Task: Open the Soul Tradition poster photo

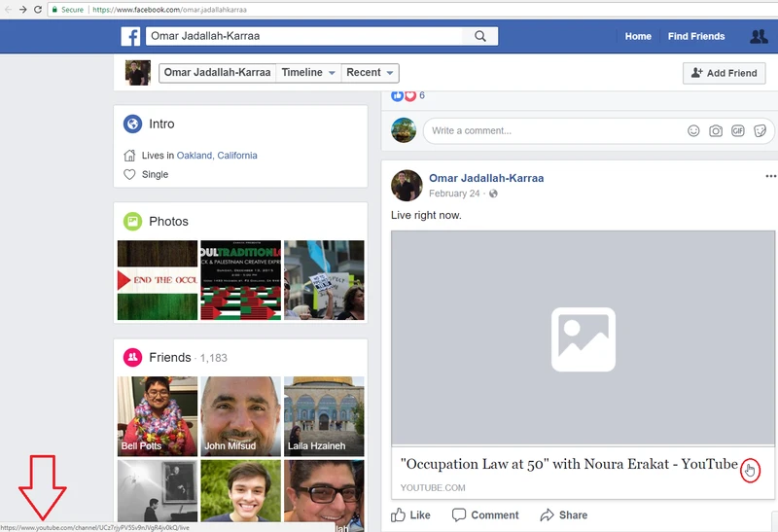Action: pyautogui.click(x=240, y=280)
